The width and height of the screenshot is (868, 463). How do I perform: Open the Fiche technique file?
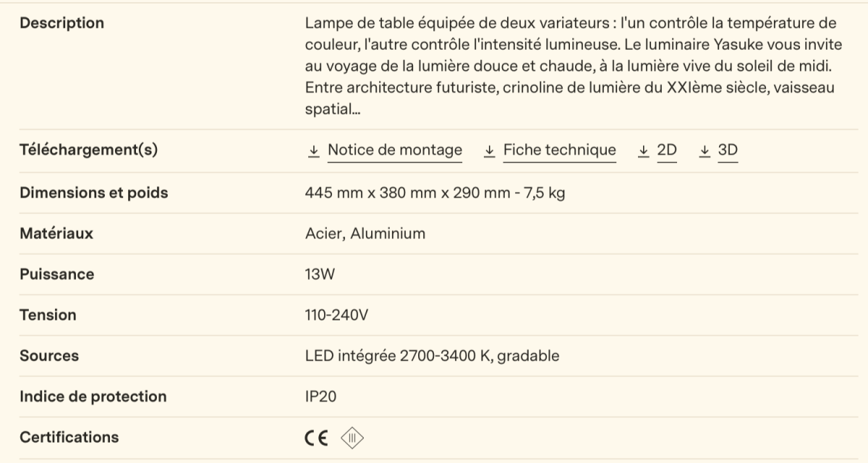coord(559,150)
